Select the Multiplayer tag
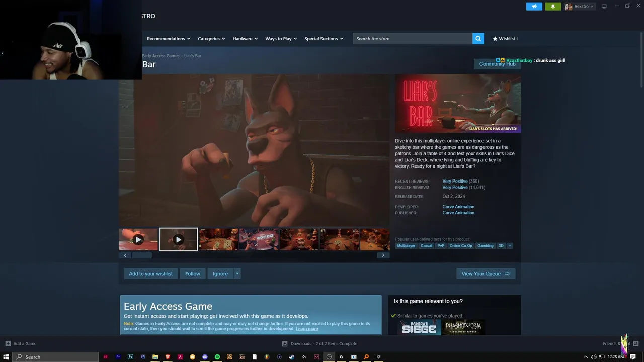The width and height of the screenshot is (644, 362). pos(406,246)
